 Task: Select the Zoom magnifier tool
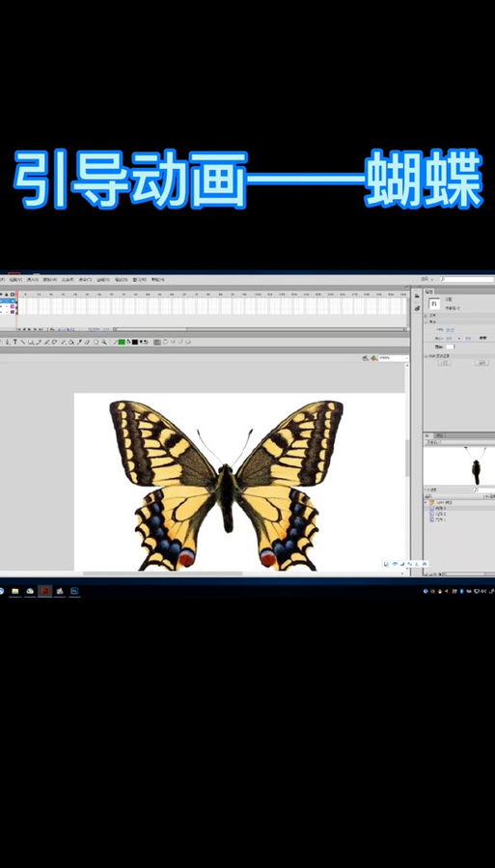click(103, 342)
